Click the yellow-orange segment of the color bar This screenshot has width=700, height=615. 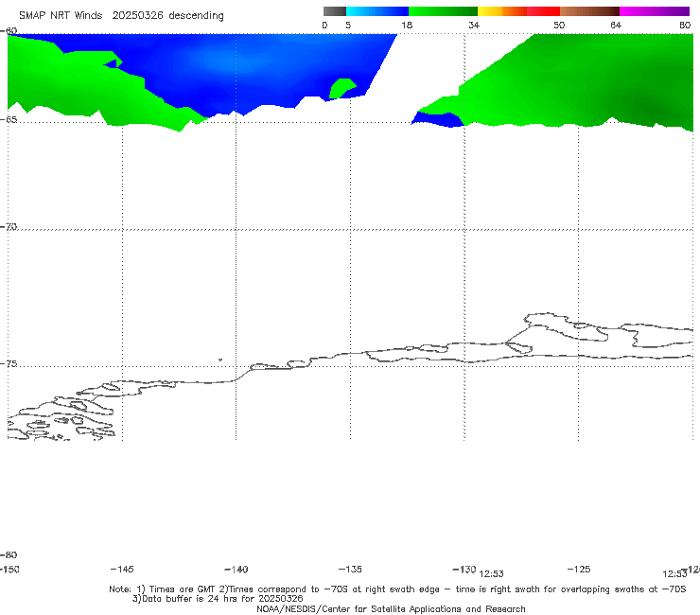tap(502, 11)
